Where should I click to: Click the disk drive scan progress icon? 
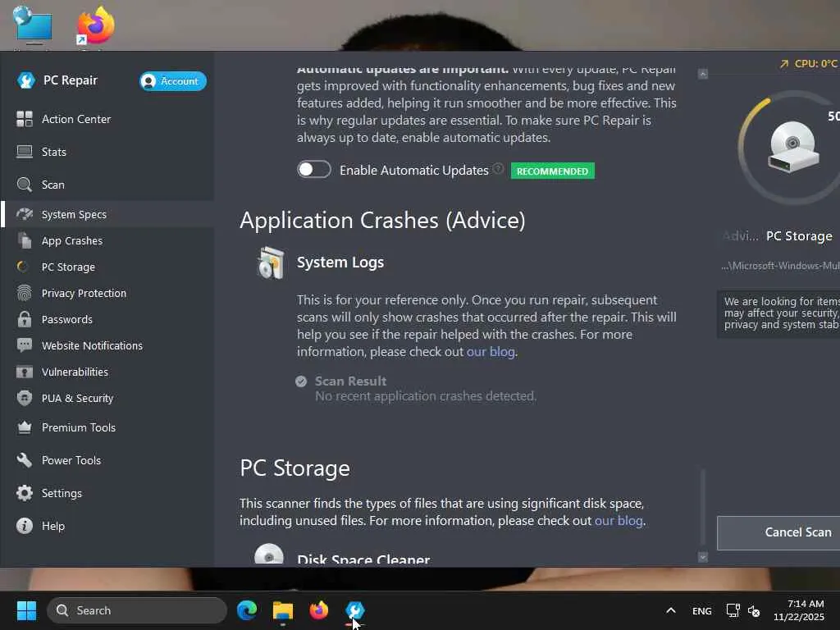click(793, 146)
